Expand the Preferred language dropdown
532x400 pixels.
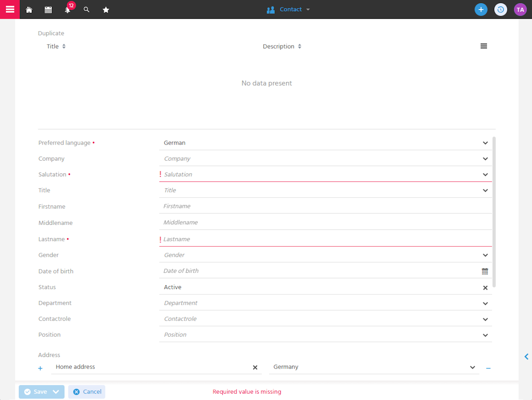[x=485, y=143]
